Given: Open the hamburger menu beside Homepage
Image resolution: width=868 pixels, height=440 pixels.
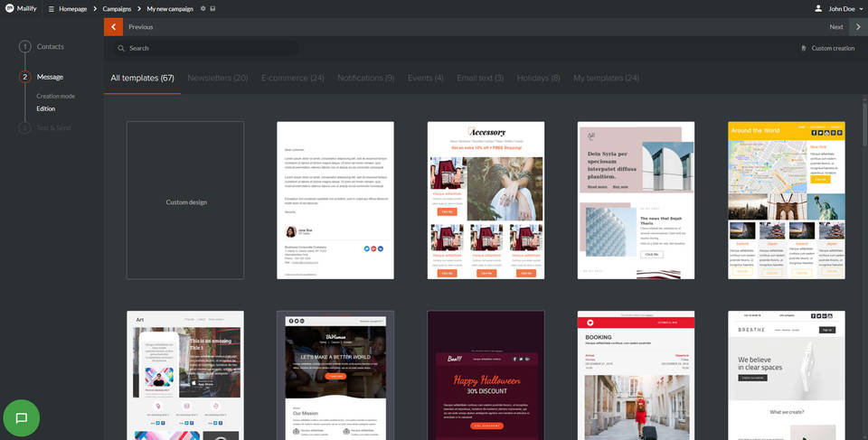Looking at the screenshot, I should click(x=51, y=9).
